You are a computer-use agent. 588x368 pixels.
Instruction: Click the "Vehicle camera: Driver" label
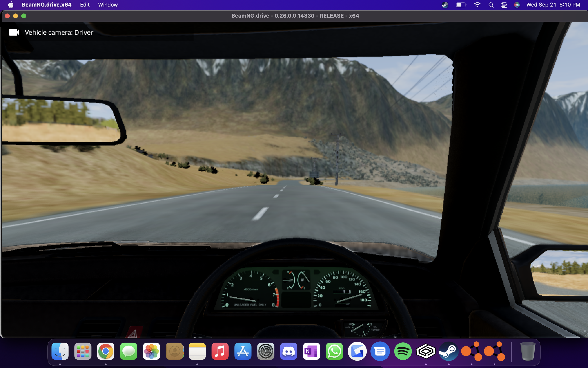click(59, 32)
